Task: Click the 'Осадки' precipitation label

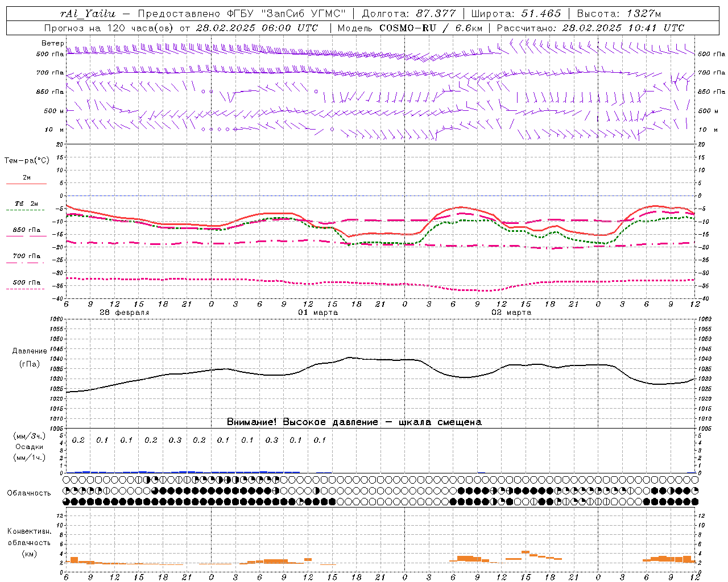Action: click(30, 447)
